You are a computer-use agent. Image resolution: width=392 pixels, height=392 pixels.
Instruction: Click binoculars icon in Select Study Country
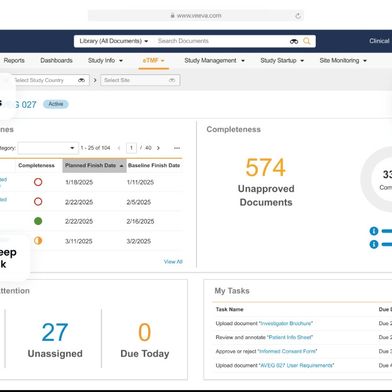(x=81, y=80)
